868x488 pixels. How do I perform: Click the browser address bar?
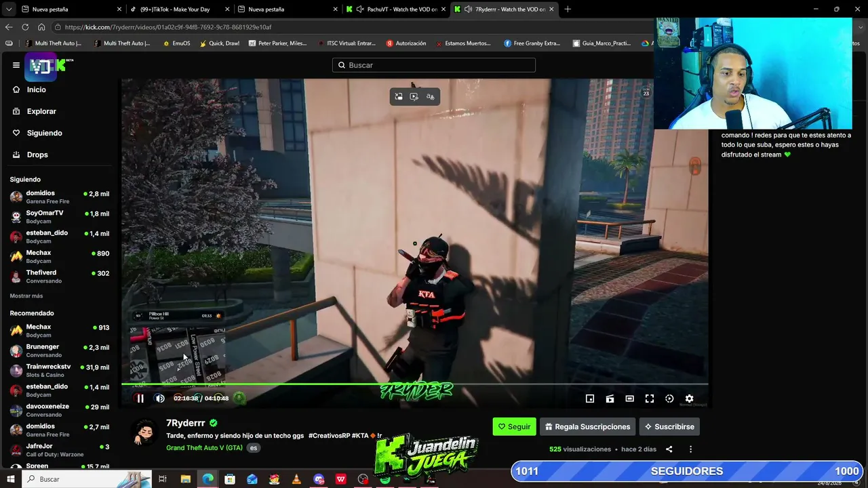pyautogui.click(x=353, y=27)
